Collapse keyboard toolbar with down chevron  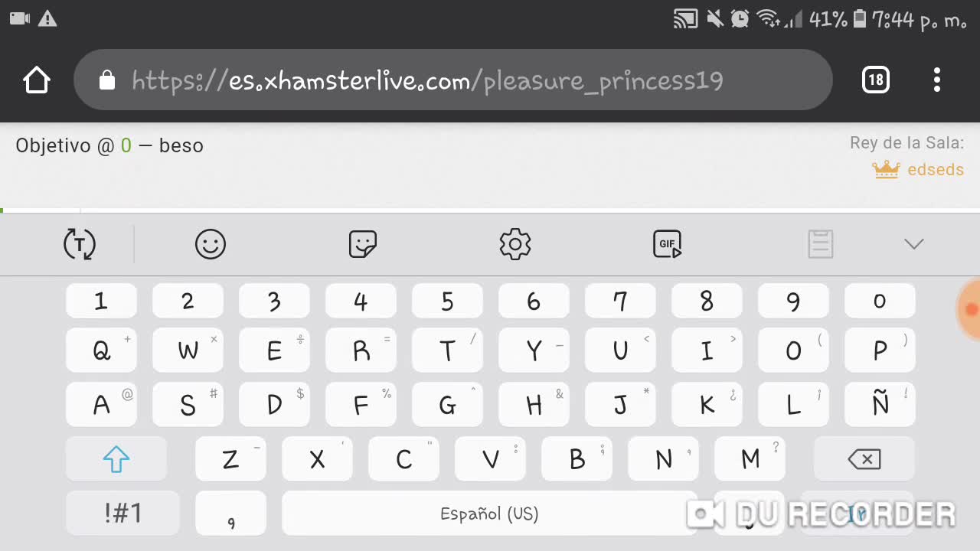[x=914, y=244]
